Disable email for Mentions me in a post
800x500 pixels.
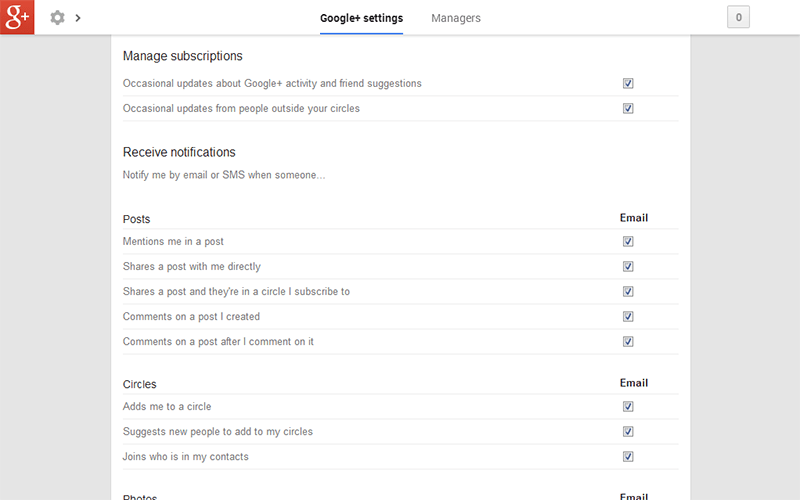click(628, 241)
